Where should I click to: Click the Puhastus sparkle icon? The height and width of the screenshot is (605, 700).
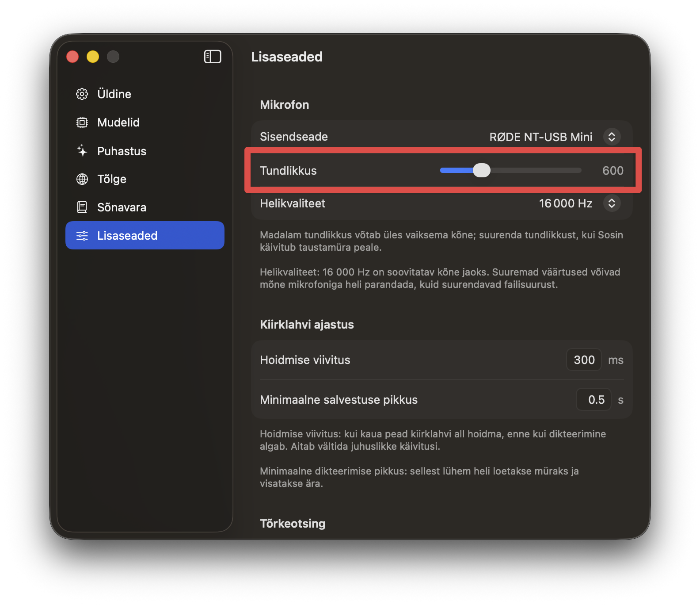tap(82, 151)
